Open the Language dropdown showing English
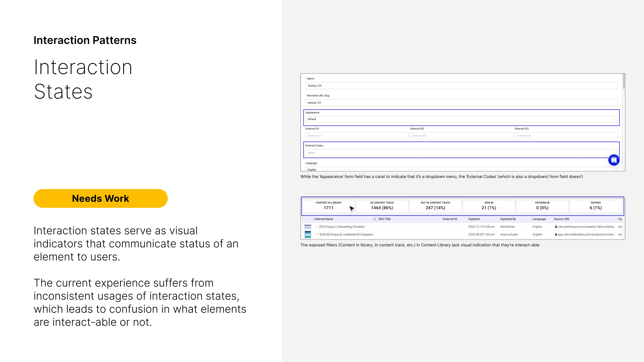 coord(461,169)
